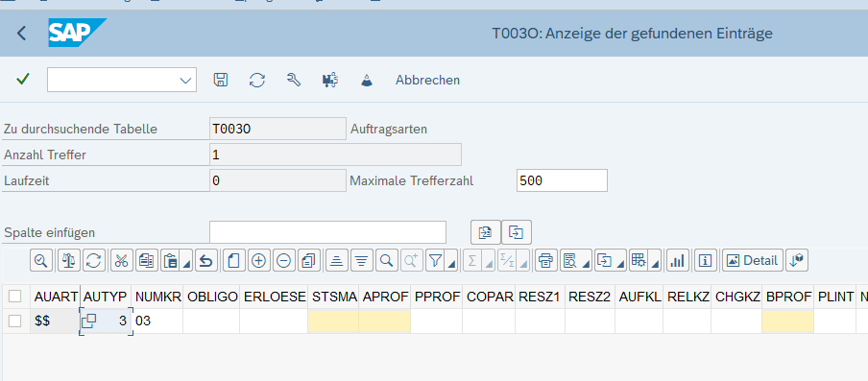Click the NUMKR column header
Viewport: 868px width, 381px height.
[x=157, y=297]
